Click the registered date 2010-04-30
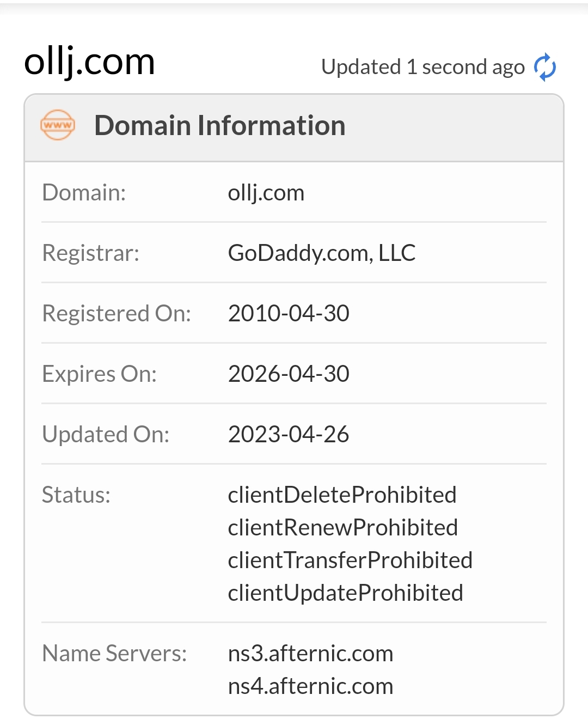The width and height of the screenshot is (588, 719). pos(289,314)
